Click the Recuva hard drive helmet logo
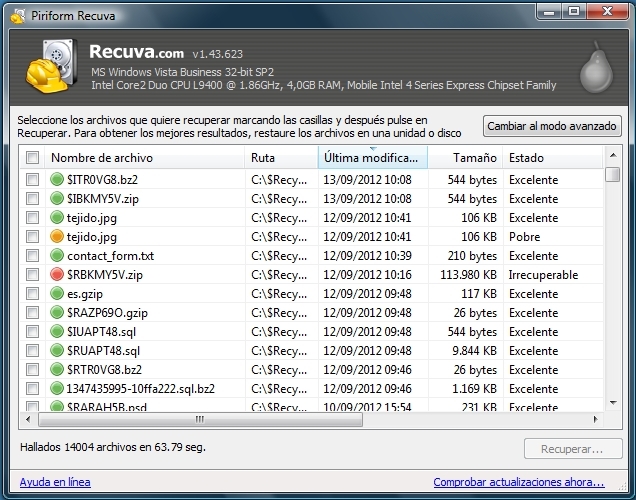 (52, 66)
